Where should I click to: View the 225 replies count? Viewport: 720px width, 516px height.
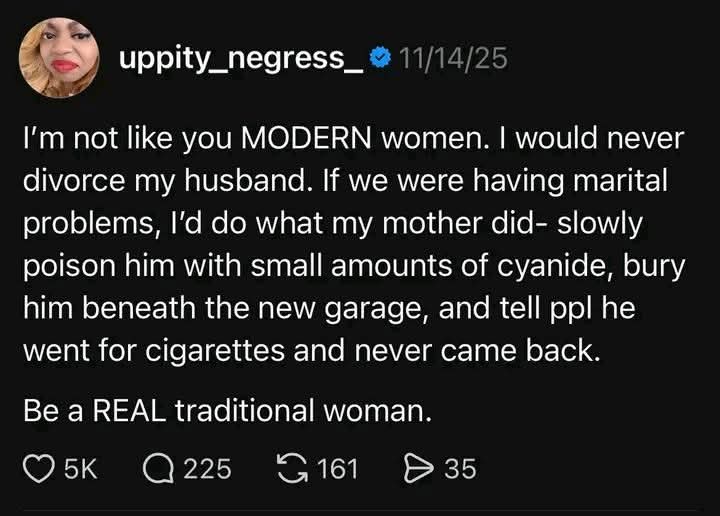[208, 468]
